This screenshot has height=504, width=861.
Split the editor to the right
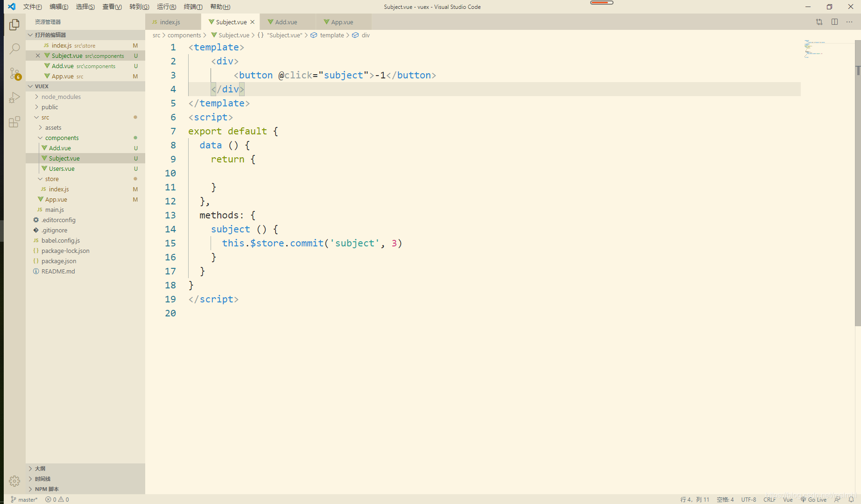coord(834,22)
